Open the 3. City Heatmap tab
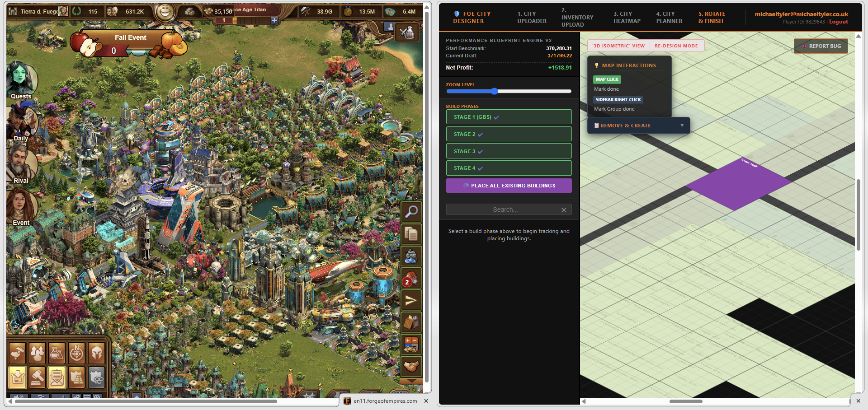The width and height of the screenshot is (868, 410). point(627,18)
